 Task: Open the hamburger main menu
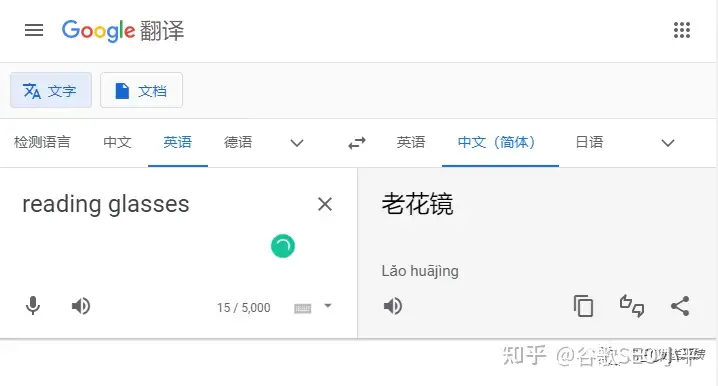[34, 30]
